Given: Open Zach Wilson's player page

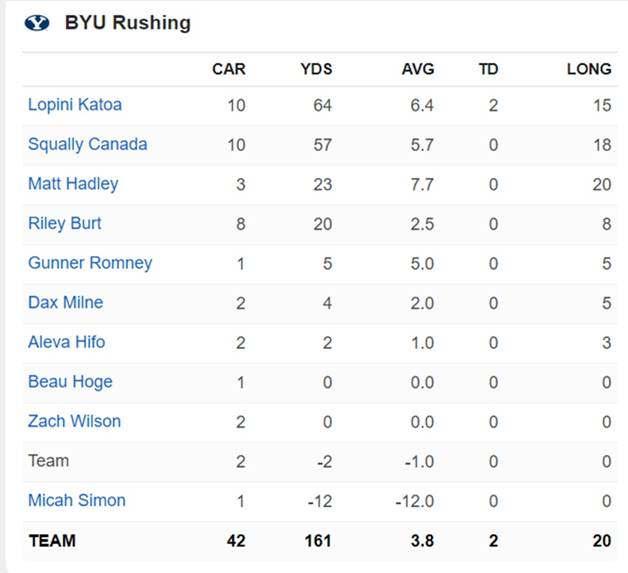Looking at the screenshot, I should (74, 421).
